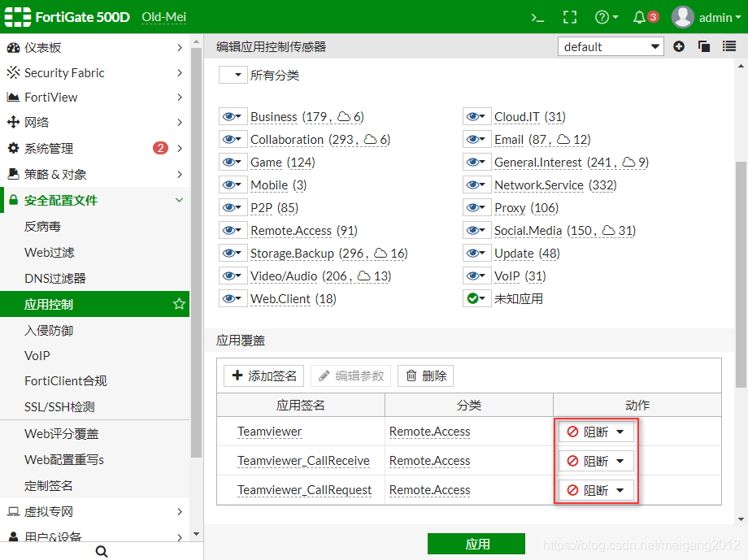Viewport: 748px width, 560px height.
Task: Toggle Video/Audio category action
Action: point(233,276)
